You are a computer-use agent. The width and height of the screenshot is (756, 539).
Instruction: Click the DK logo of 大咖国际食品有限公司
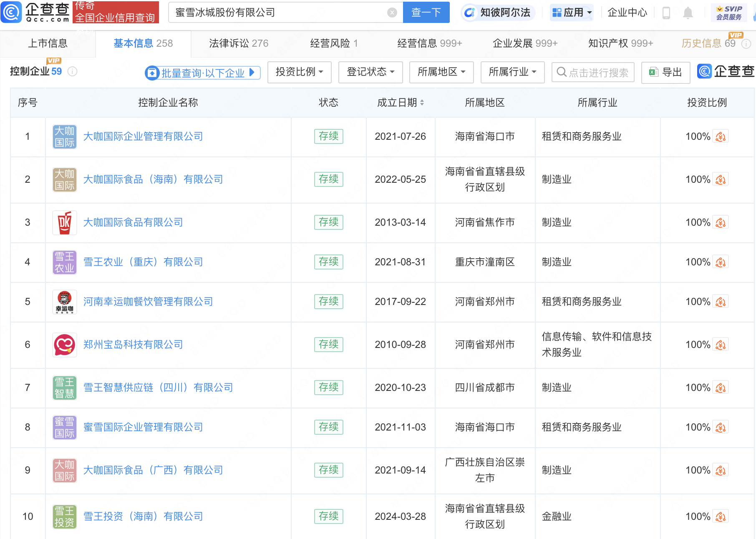click(64, 222)
